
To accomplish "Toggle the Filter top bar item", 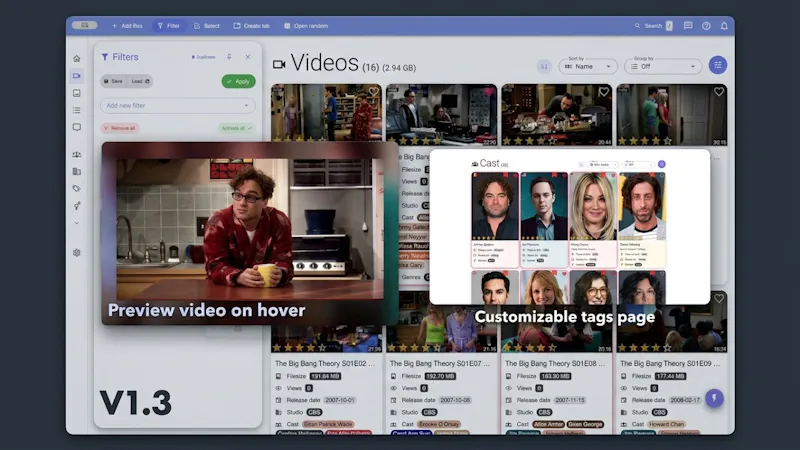I will click(x=169, y=26).
